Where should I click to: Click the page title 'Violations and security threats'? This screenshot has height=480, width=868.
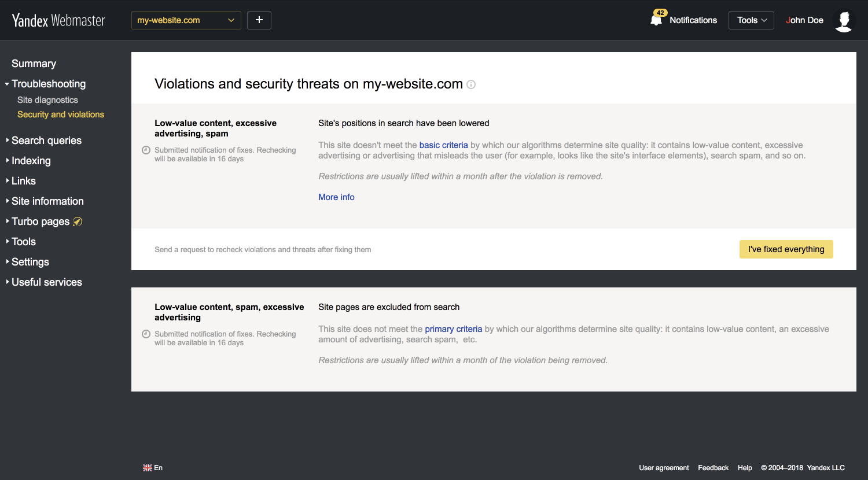tap(308, 84)
